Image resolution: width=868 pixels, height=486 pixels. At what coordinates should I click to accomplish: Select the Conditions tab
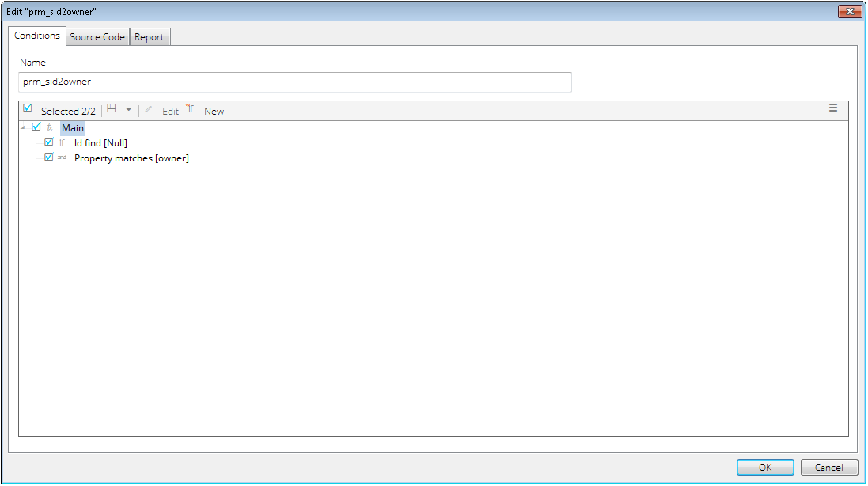pyautogui.click(x=36, y=36)
